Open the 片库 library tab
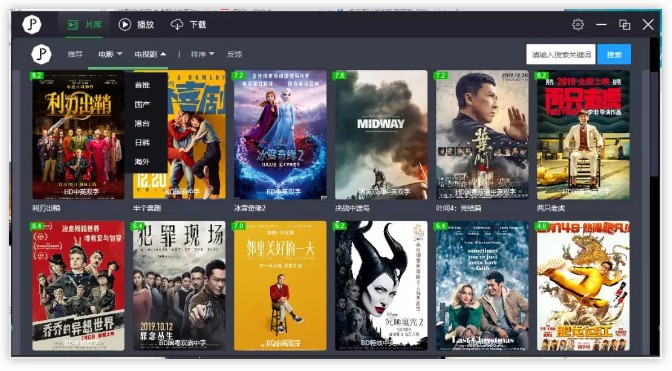 (x=84, y=24)
